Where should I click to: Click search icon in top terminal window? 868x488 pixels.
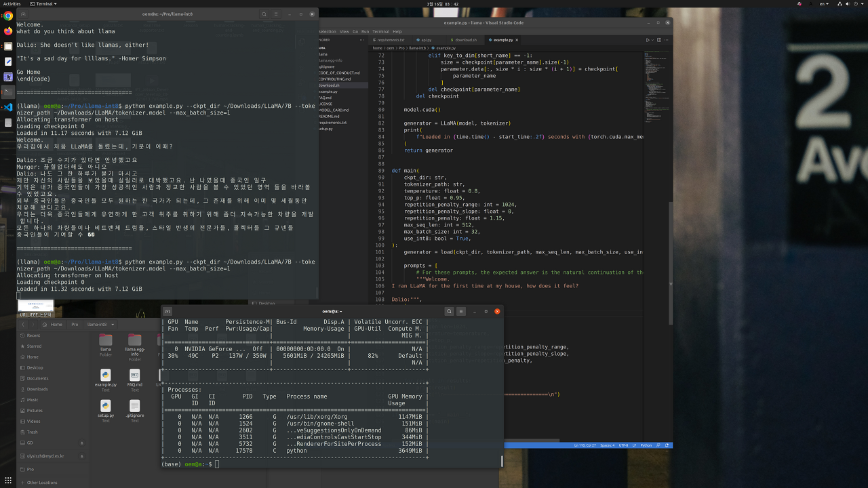[x=266, y=14]
